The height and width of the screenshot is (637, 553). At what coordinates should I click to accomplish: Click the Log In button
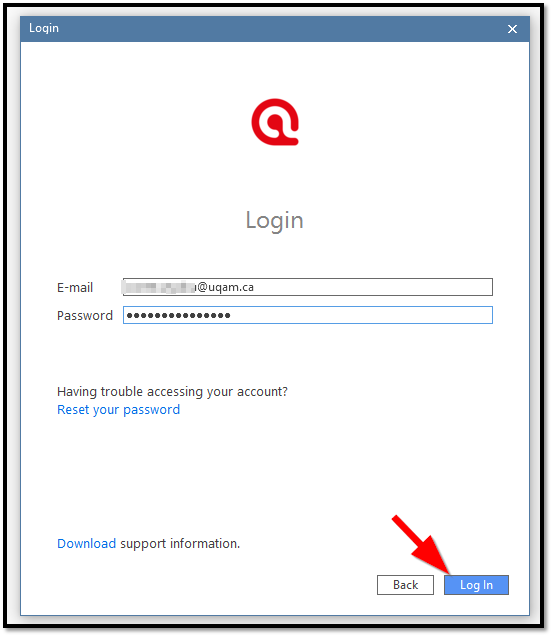(x=477, y=585)
